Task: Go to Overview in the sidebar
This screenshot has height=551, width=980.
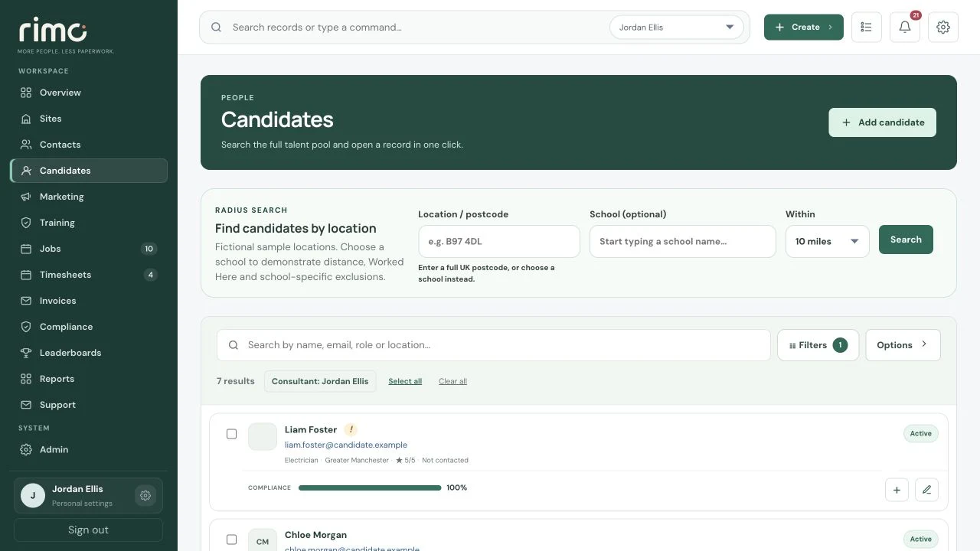Action: (x=89, y=93)
